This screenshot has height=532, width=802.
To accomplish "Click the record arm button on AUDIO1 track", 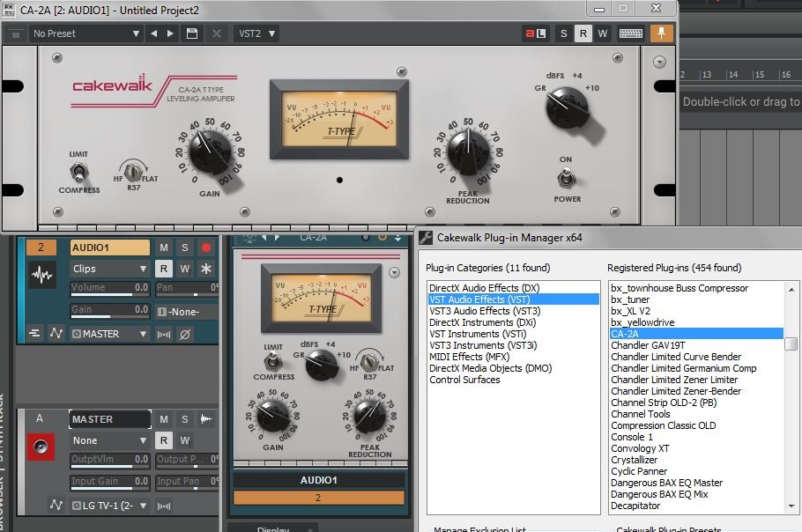I will coord(207,248).
